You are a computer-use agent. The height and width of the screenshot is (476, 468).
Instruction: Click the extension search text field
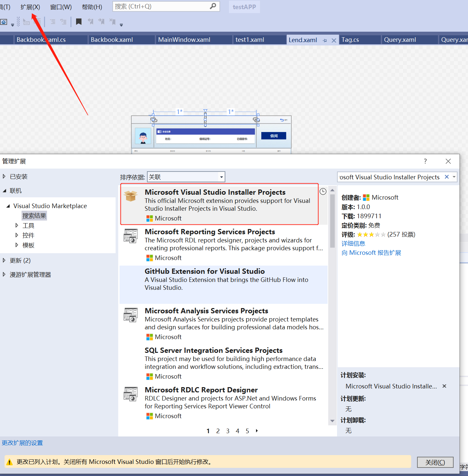[390, 177]
